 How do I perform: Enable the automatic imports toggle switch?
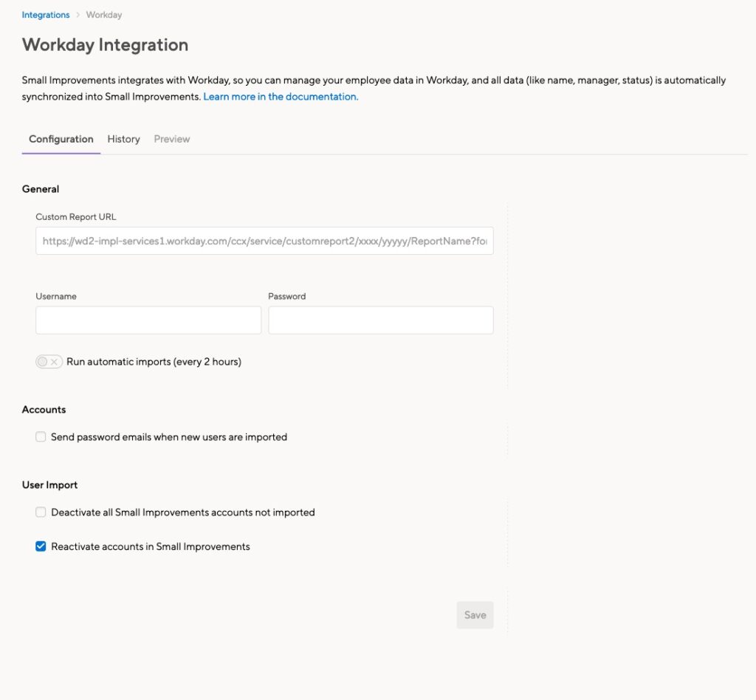coord(49,362)
